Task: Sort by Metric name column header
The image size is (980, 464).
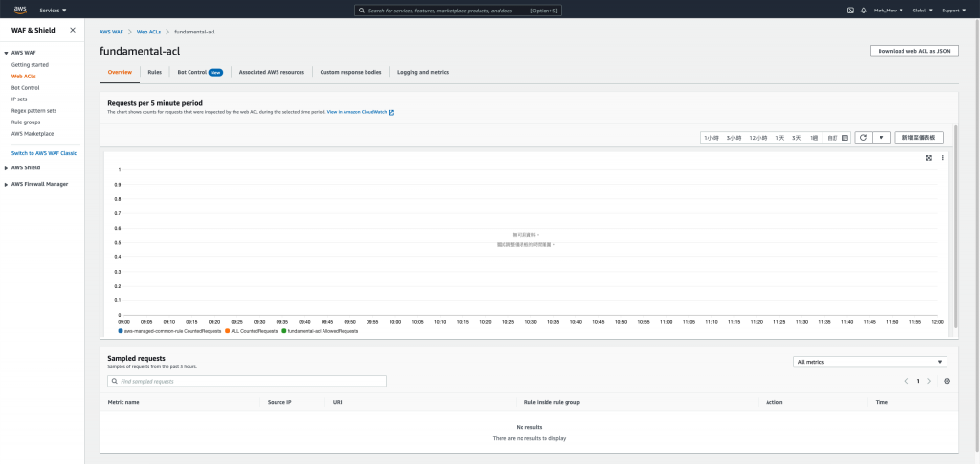Action: [123, 402]
